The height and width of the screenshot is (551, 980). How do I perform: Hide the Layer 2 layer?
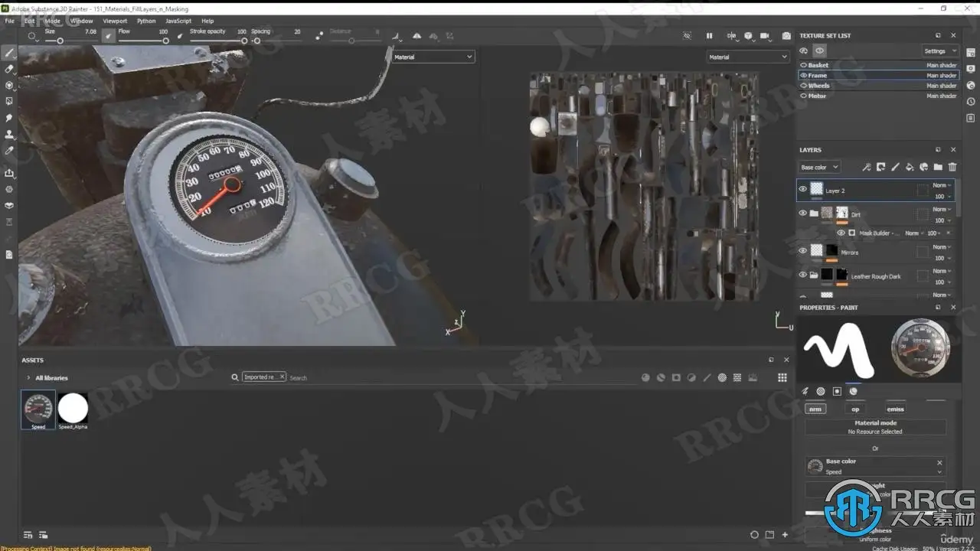[x=803, y=189]
